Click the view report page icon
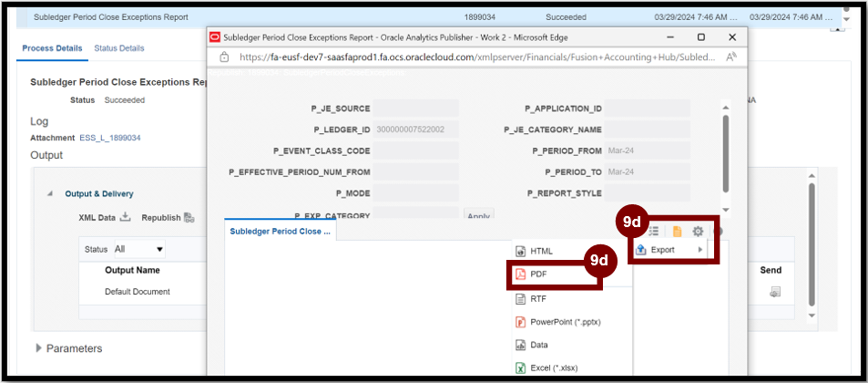This screenshot has height=383, width=868. (x=677, y=231)
